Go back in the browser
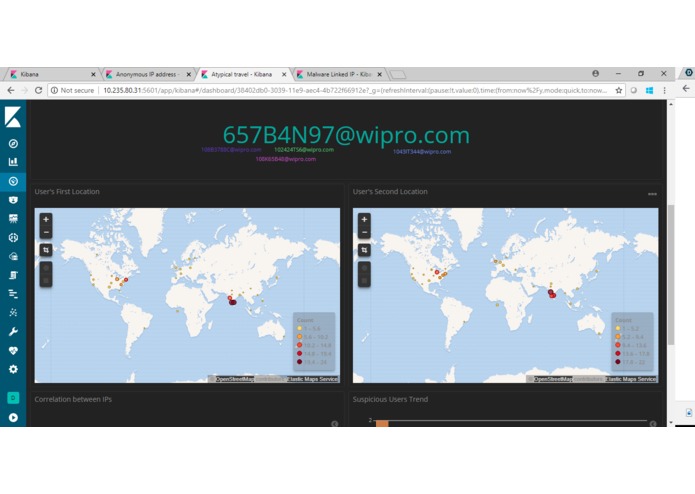Image resolution: width=695 pixels, height=494 pixels. click(11, 90)
